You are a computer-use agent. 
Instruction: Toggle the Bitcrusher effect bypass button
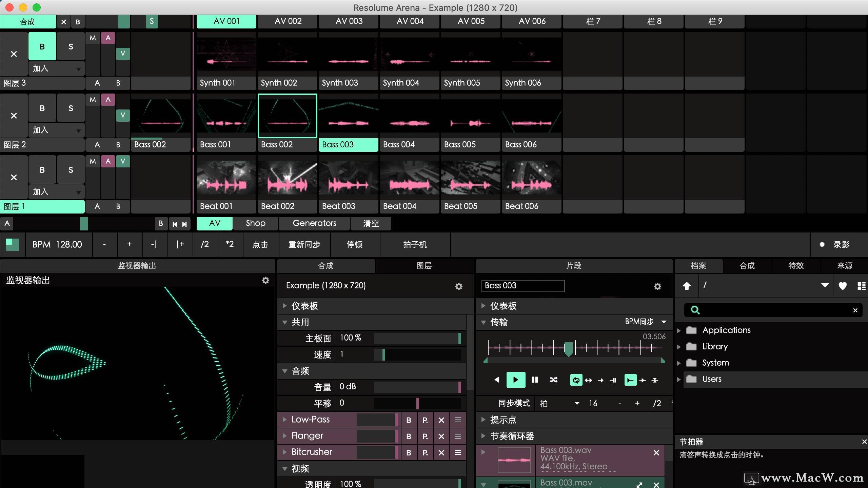(x=409, y=452)
